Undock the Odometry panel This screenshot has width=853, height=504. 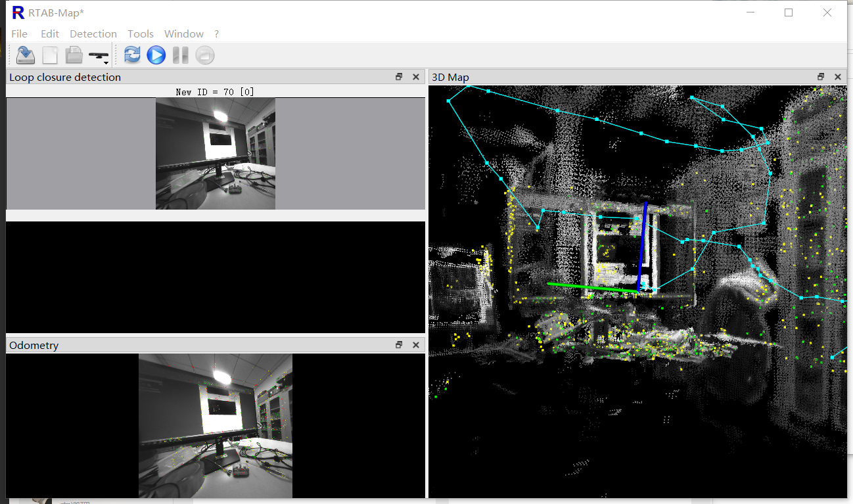pyautogui.click(x=399, y=344)
